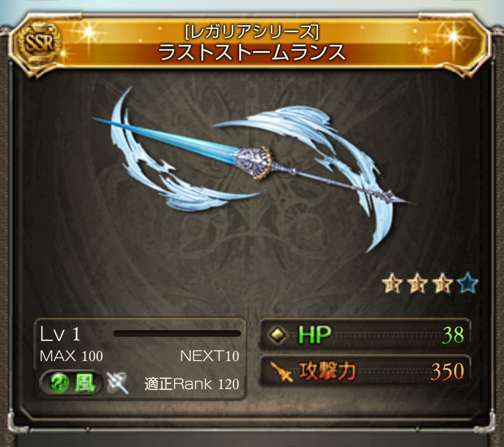Click the MAX 100 level cap text
504x447 pixels.
(71, 356)
